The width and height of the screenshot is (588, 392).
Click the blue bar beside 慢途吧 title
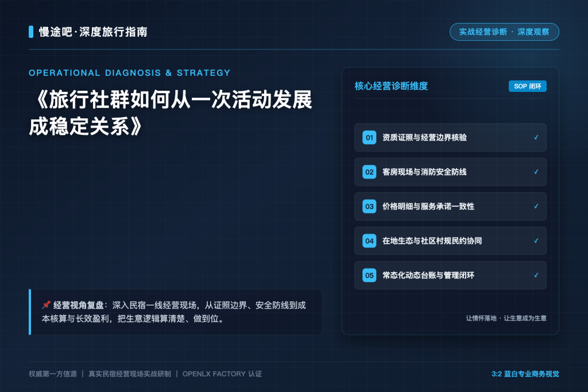[31, 32]
